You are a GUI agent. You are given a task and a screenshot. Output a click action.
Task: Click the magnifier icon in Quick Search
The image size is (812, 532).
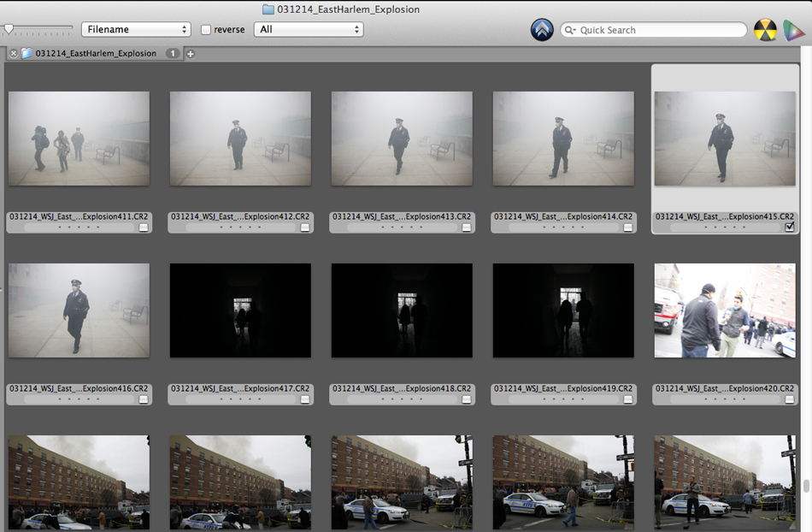tap(569, 30)
